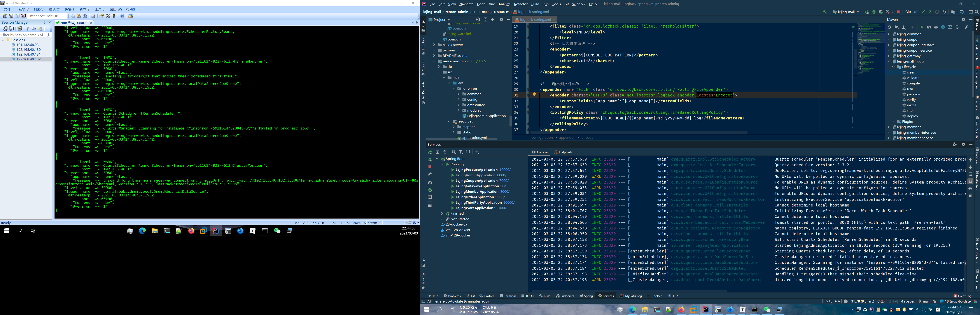The image size is (980, 315).
Task: Click Project panel locate target icon
Action: click(x=478, y=19)
